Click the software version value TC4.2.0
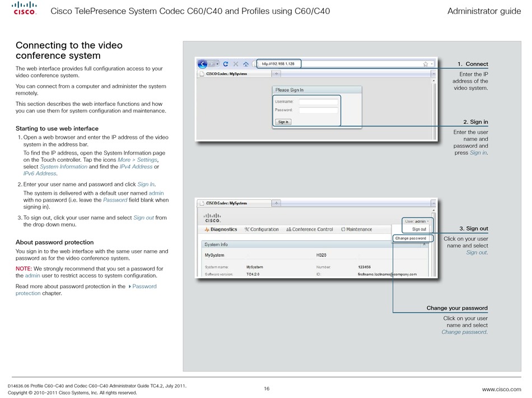The height and width of the screenshot is (398, 532). (253, 274)
